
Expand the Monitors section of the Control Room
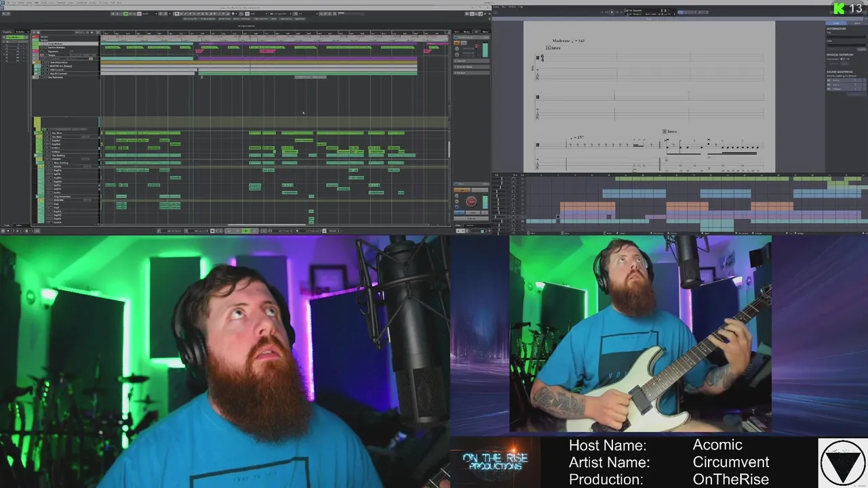click(x=471, y=73)
